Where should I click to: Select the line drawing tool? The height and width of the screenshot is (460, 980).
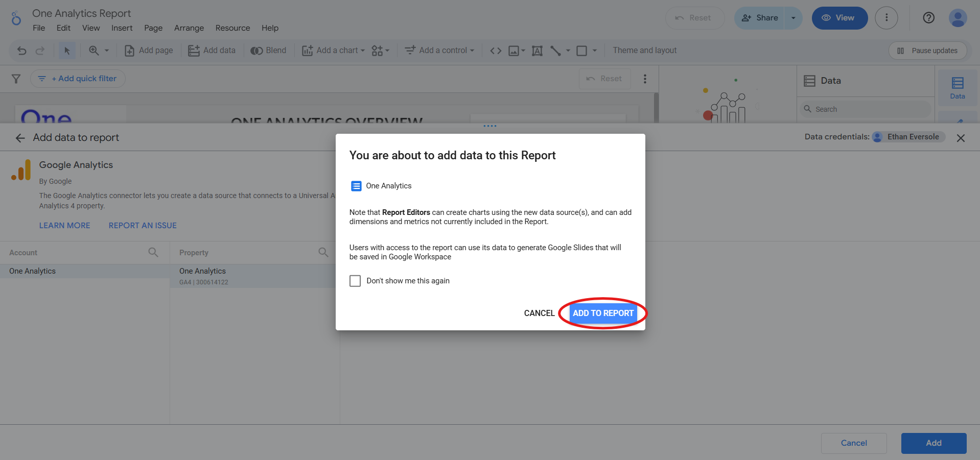(x=555, y=51)
